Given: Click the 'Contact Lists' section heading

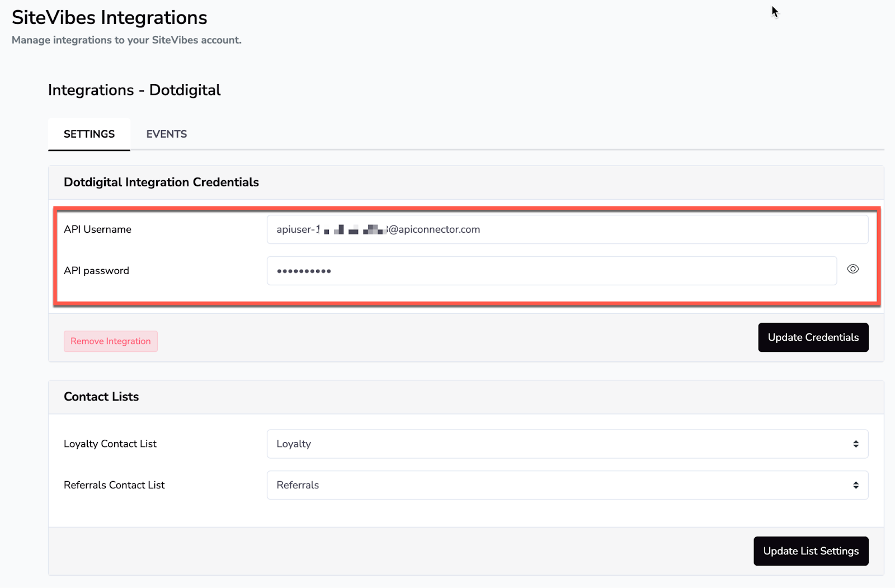Looking at the screenshot, I should (101, 397).
